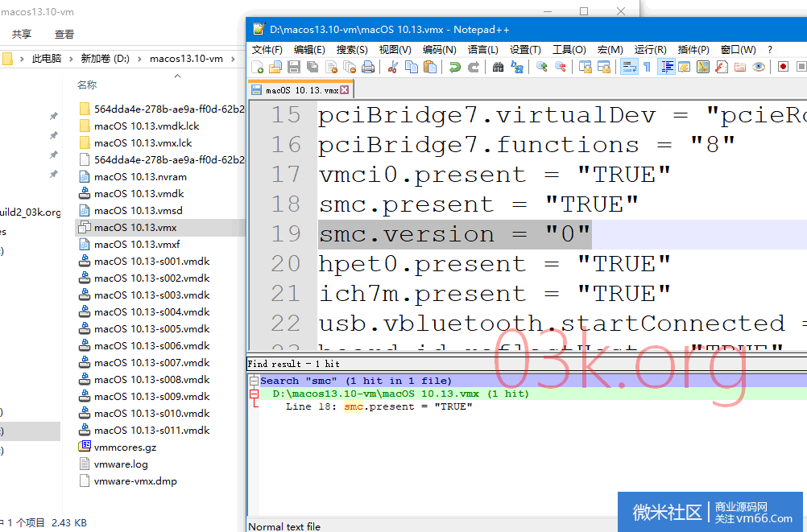This screenshot has height=532, width=807.
Task: Open Explorer's 共享 ribbon tab
Action: tap(22, 34)
